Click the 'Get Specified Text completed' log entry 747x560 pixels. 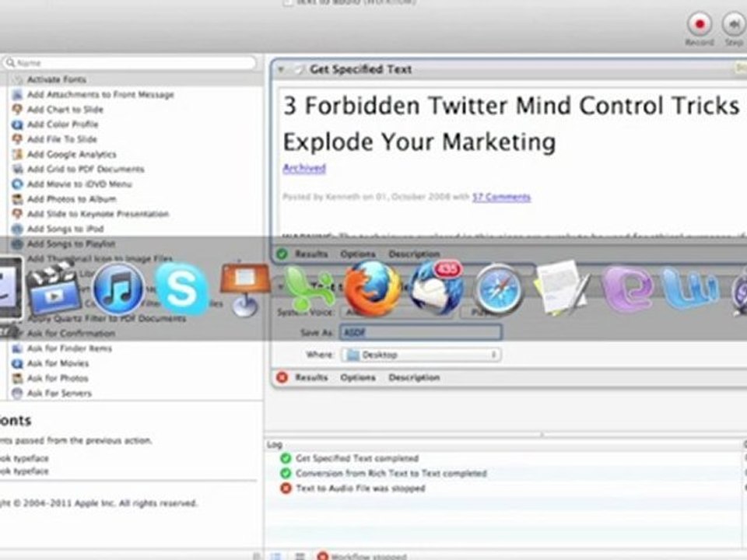pos(357,458)
